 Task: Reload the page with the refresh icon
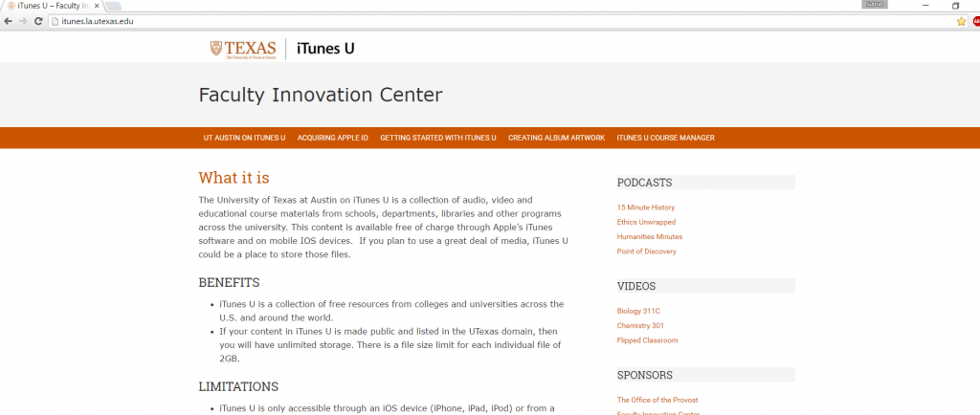click(38, 21)
